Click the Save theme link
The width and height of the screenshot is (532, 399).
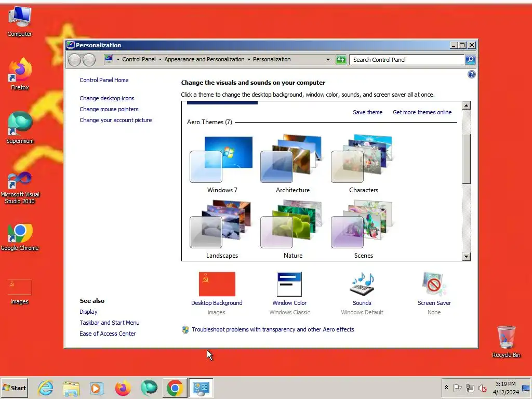(x=367, y=112)
